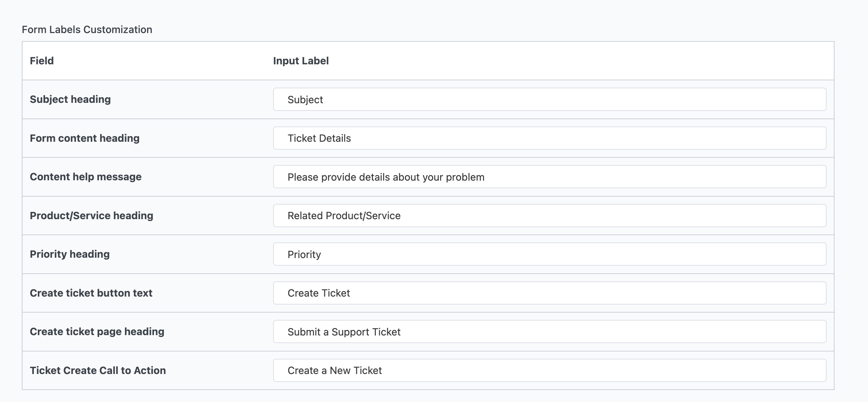Click the Form Labels Customization title

(87, 29)
